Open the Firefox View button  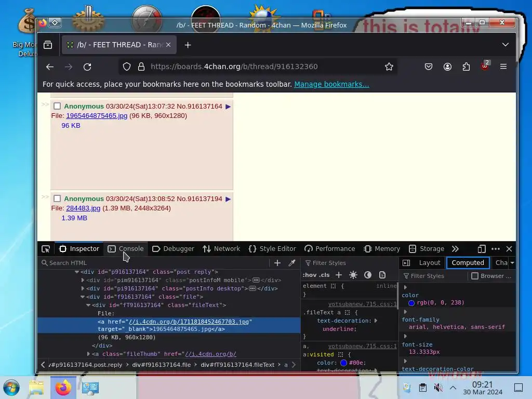point(48,45)
